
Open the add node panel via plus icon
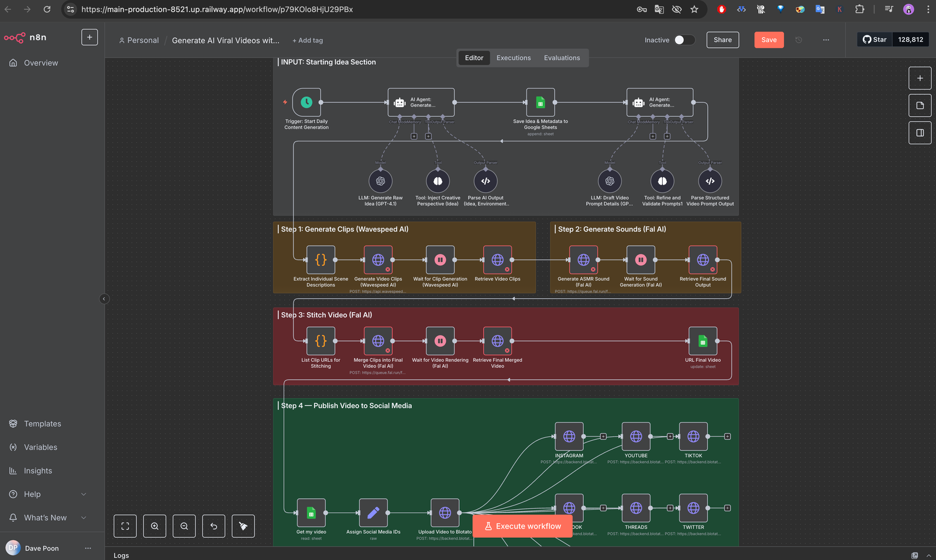[920, 78]
